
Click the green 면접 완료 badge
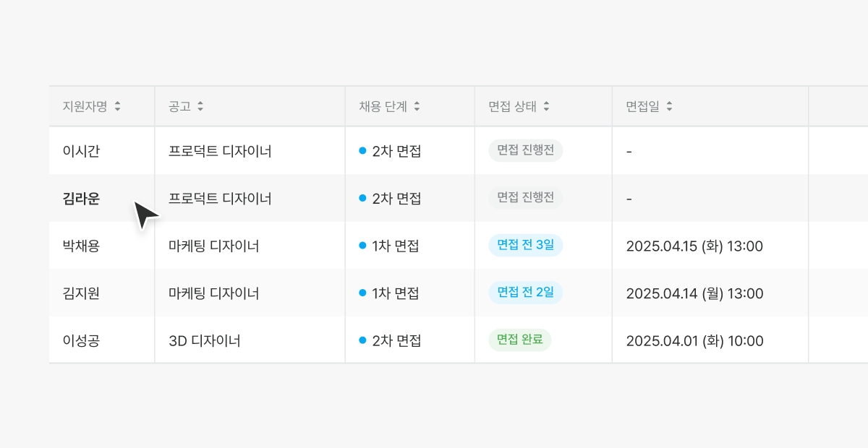click(519, 340)
